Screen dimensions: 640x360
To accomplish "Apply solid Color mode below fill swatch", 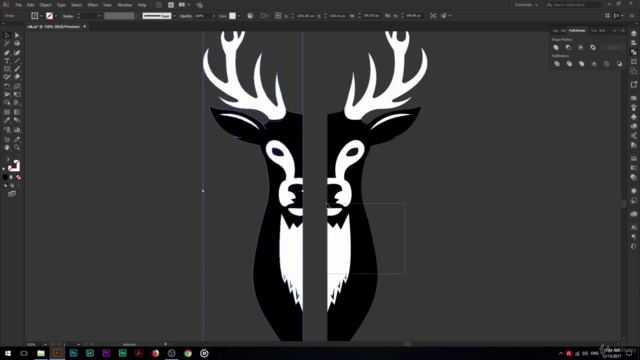I will point(5,177).
